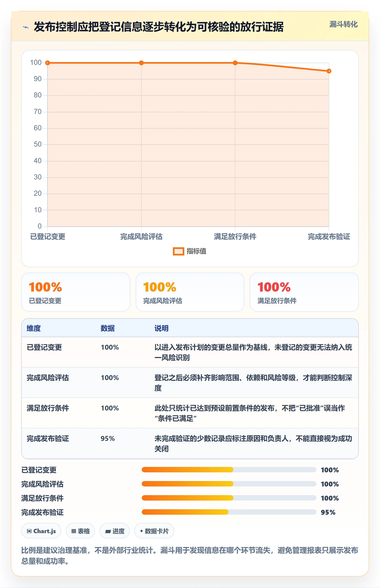Click the 已登记变更 progress bar
Image resolution: width=380 pixels, height=588 pixels.
tap(229, 470)
